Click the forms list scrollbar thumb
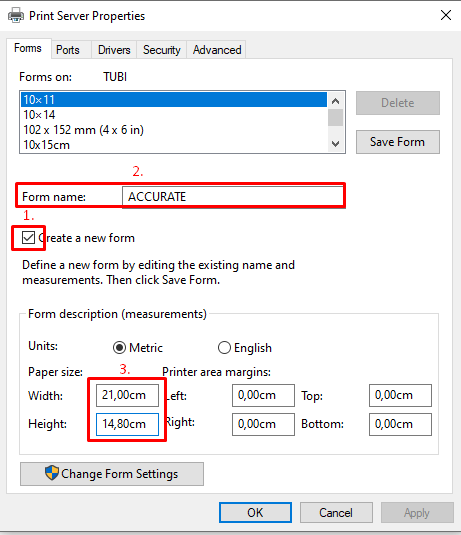The height and width of the screenshot is (535, 461). (x=335, y=117)
